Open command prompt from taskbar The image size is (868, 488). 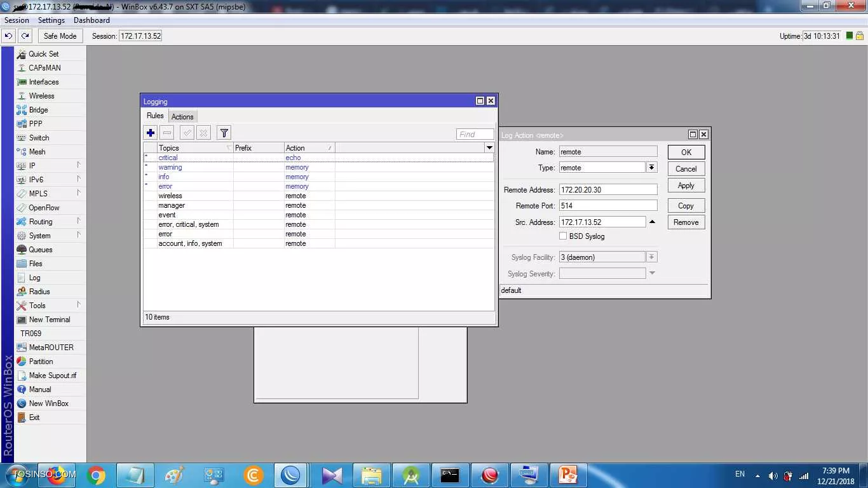point(450,475)
